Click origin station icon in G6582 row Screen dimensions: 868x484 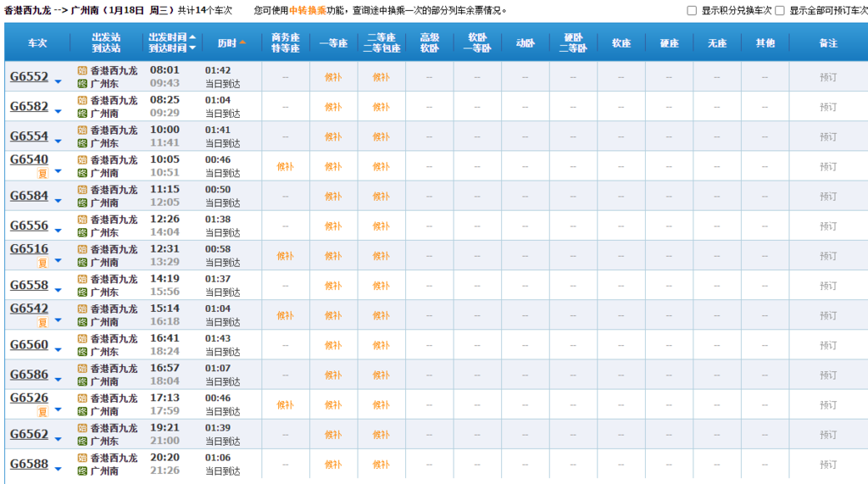click(x=82, y=100)
